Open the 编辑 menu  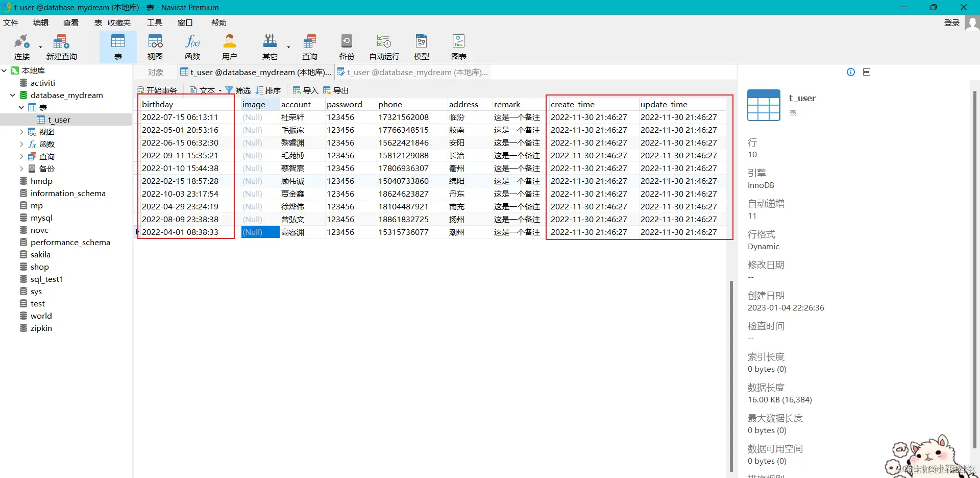(x=41, y=23)
